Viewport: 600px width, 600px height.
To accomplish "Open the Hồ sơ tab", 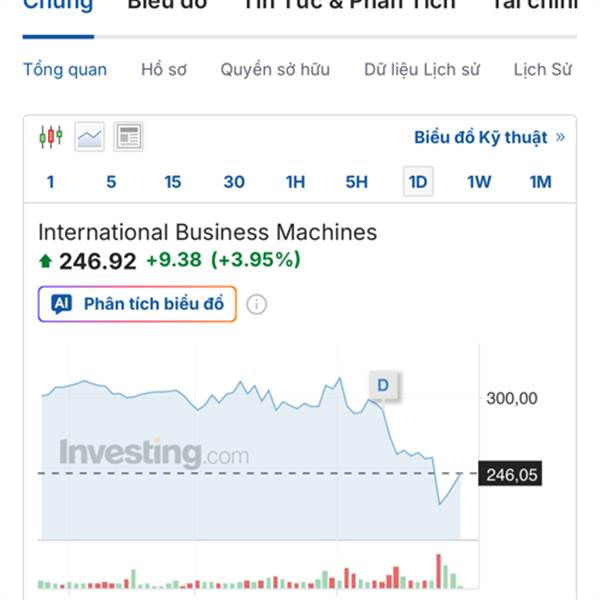I will point(164,70).
